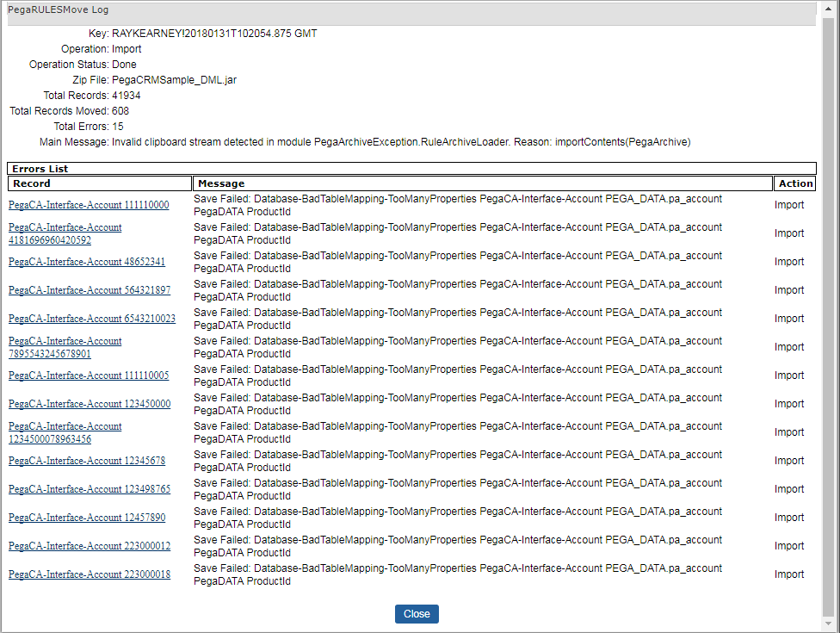Click Import action for record 123450000
This screenshot has height=633, width=840.
click(x=789, y=404)
